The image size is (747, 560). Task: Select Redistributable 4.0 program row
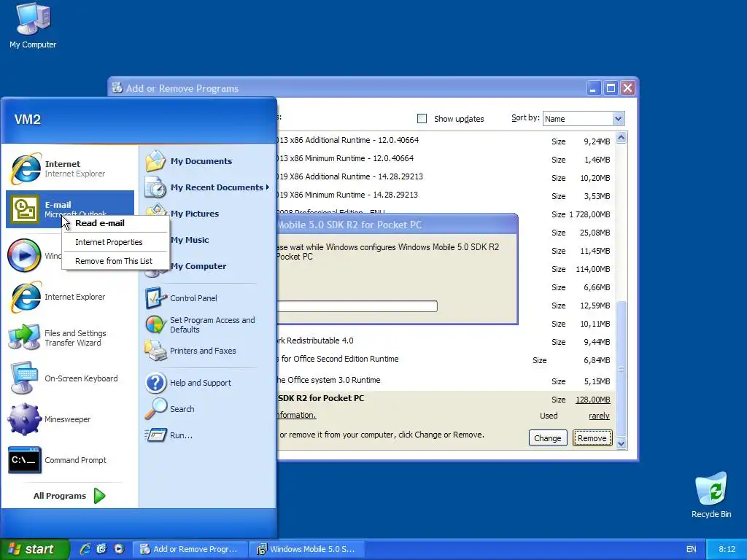446,341
